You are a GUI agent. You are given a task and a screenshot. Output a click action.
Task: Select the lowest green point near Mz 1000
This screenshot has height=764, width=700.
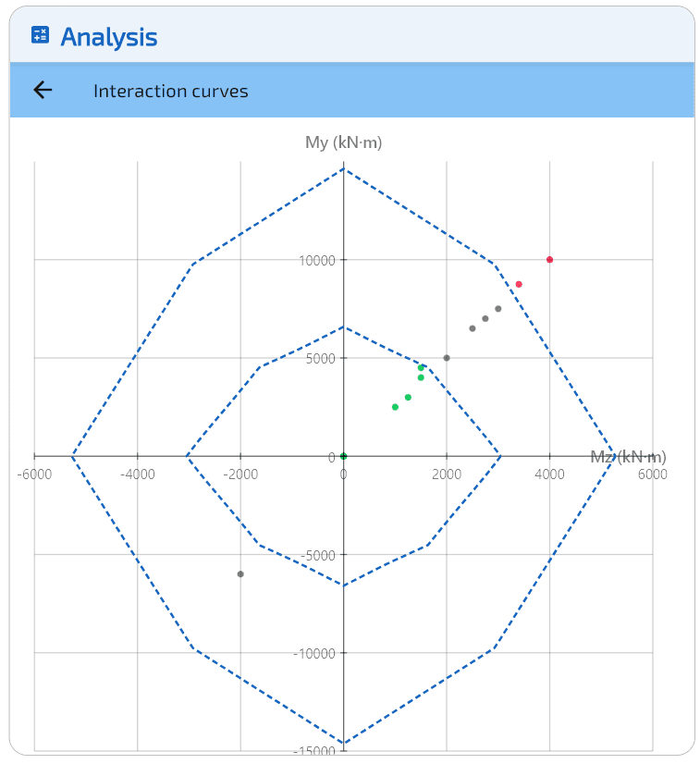[395, 407]
